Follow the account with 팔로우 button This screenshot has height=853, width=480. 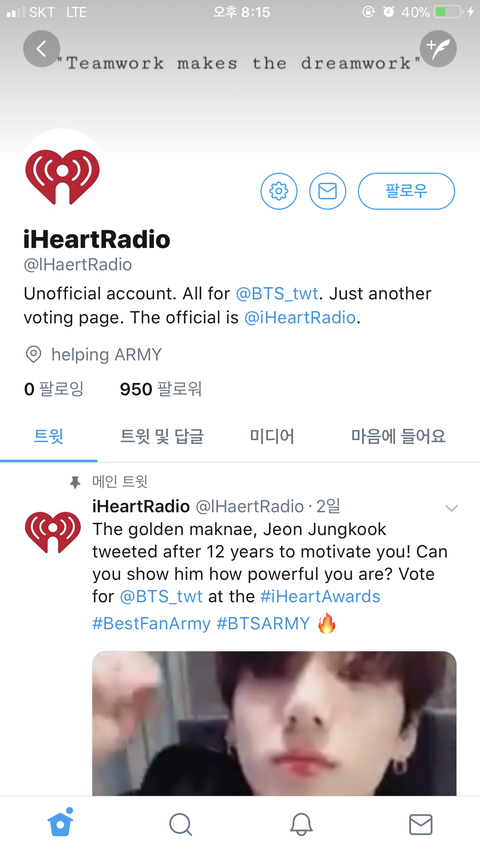click(407, 191)
